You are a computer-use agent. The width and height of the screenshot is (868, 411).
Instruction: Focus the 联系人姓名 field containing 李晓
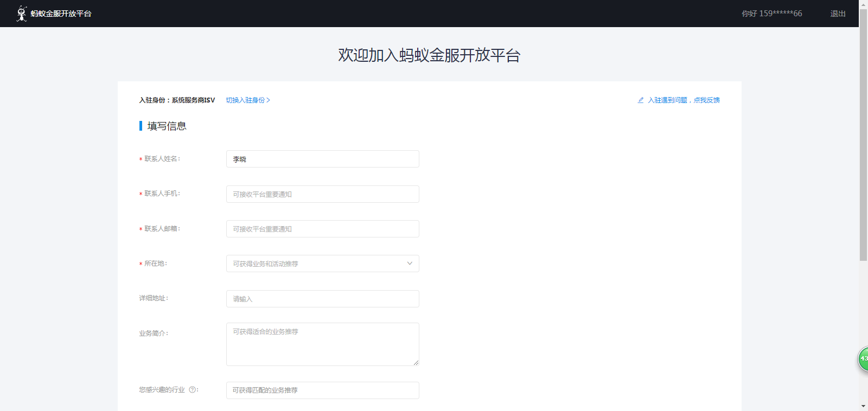coord(323,159)
